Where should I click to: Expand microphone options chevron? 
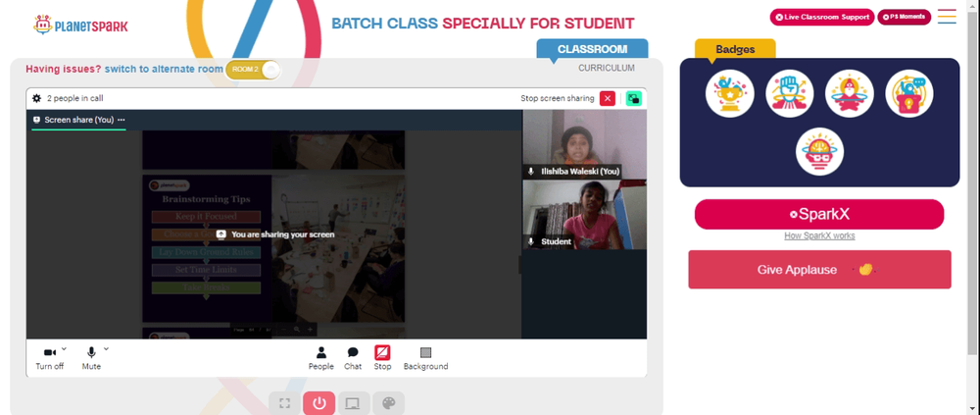pyautogui.click(x=106, y=349)
